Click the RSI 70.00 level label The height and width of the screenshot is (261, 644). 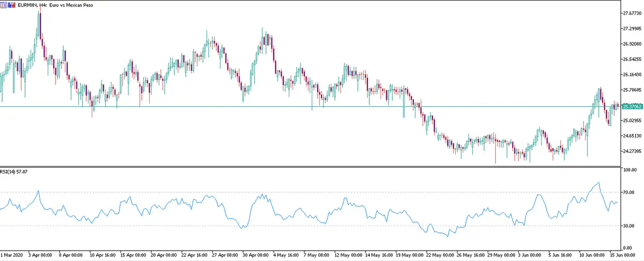628,192
